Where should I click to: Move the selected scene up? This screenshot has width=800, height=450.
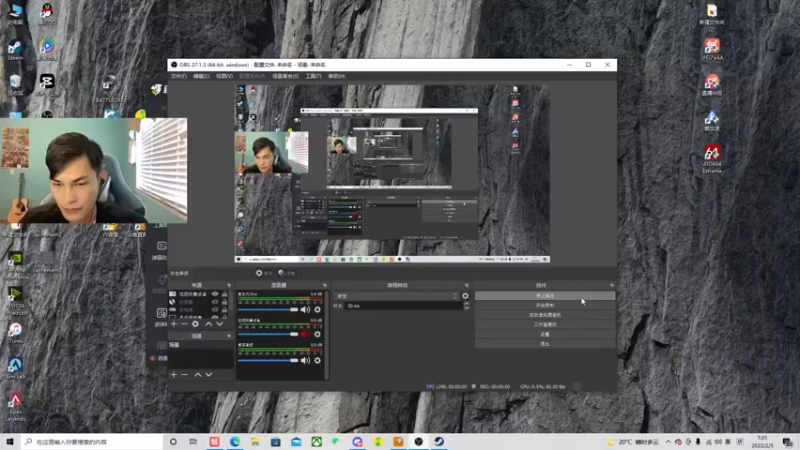[198, 374]
